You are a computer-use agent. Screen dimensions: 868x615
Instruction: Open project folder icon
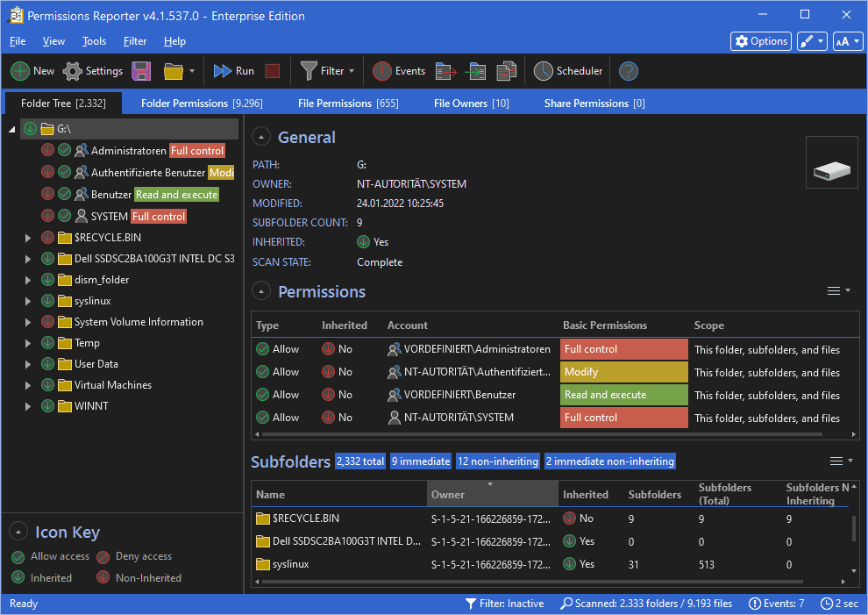(174, 71)
